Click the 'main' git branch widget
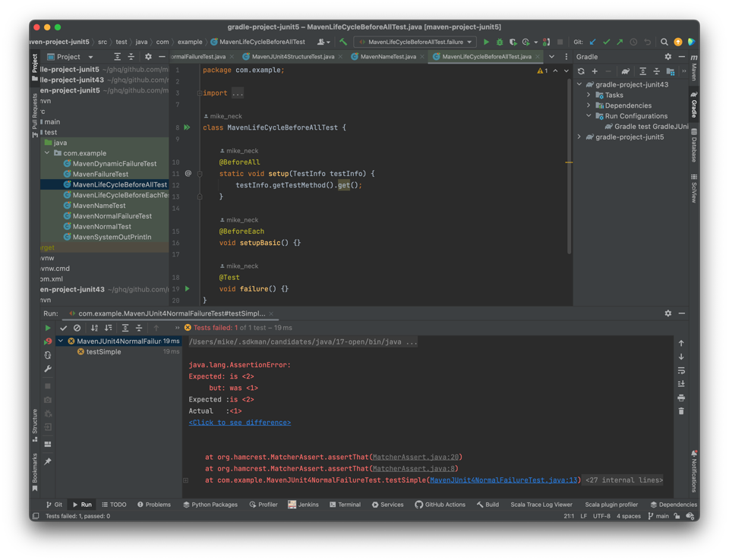 point(659,516)
